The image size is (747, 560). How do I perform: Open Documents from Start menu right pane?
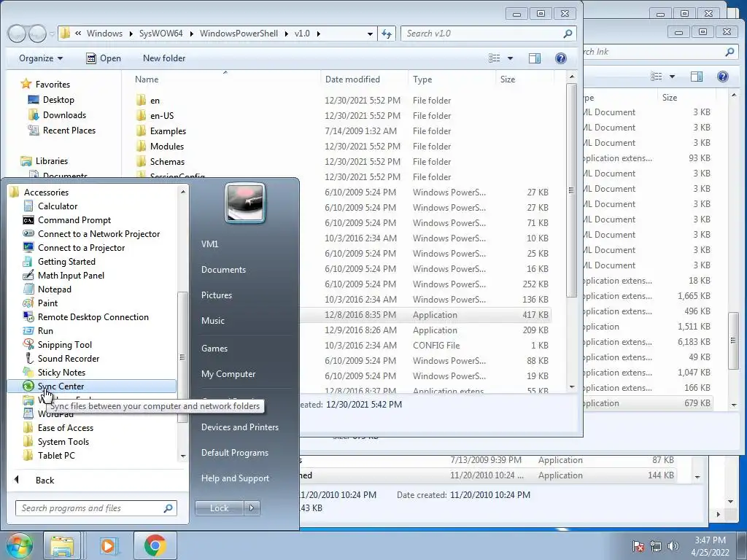click(223, 270)
